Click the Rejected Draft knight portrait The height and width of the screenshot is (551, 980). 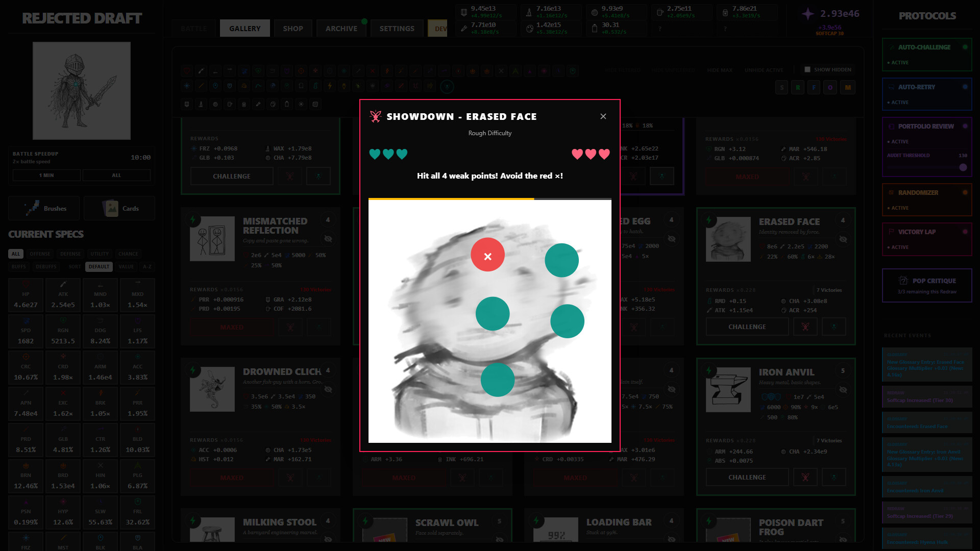pyautogui.click(x=82, y=91)
